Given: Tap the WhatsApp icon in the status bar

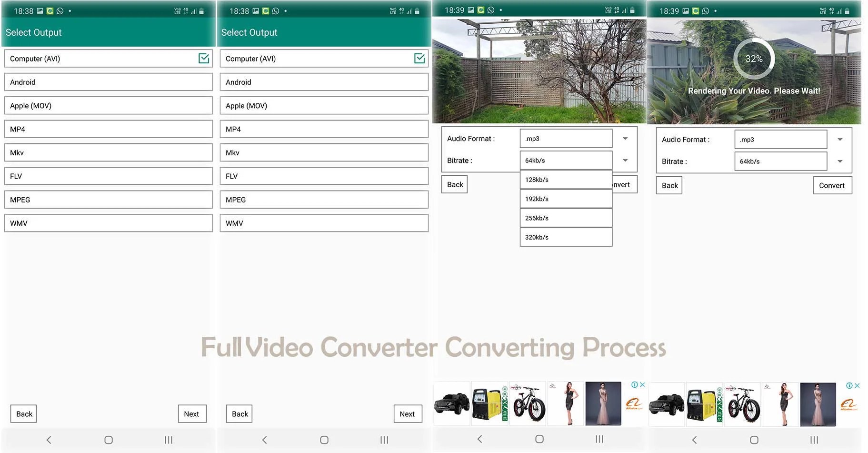Looking at the screenshot, I should coord(60,10).
